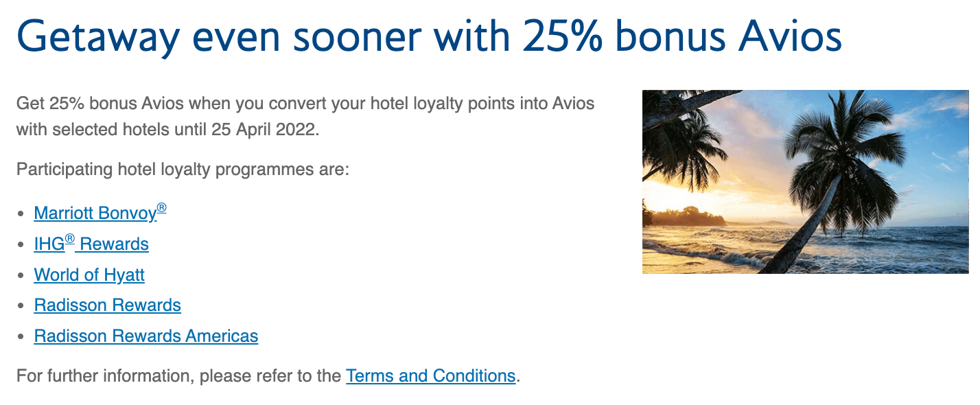Click the registered trademark symbol after Marriott Bonvoy

click(161, 208)
